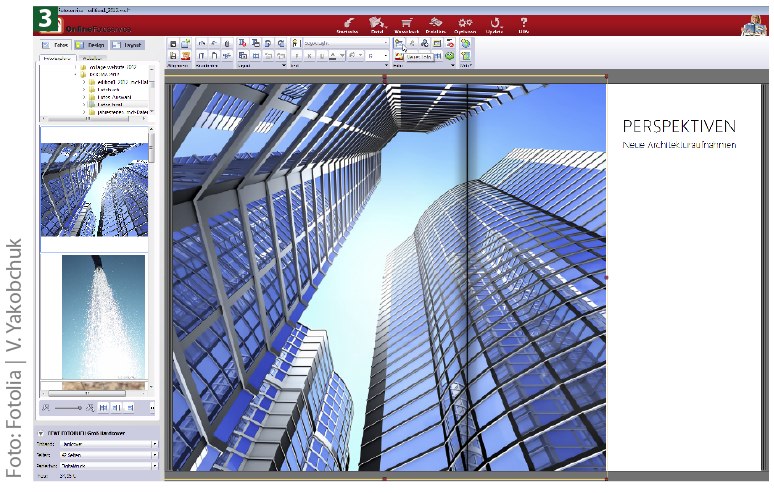This screenshot has height=493, width=774.
Task: Toggle underline text formatting
Action: (x=322, y=56)
